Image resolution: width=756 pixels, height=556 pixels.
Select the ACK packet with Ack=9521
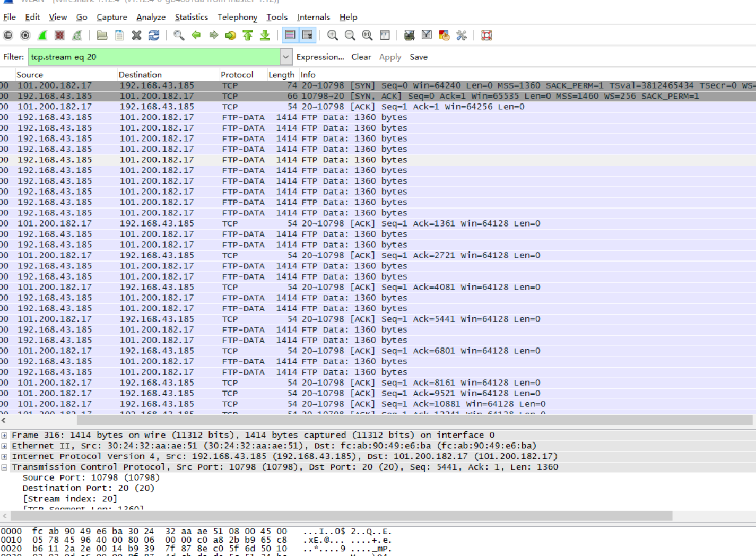tap(378, 393)
